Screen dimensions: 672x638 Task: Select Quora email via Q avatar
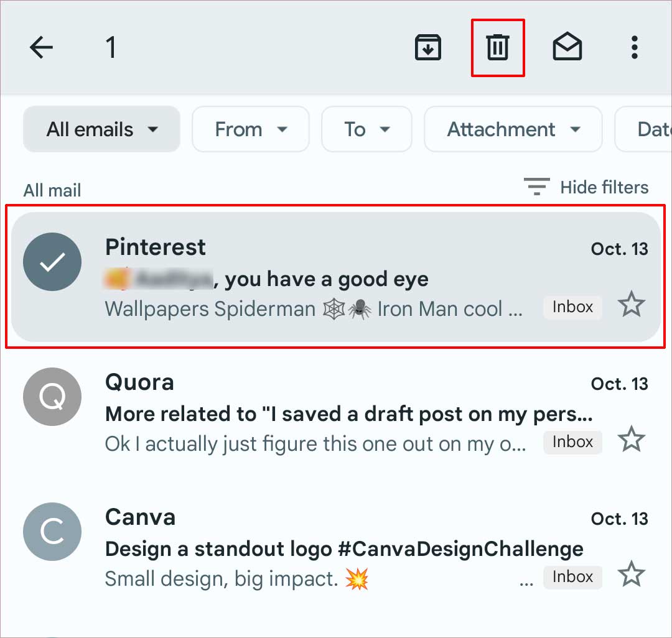coord(52,397)
